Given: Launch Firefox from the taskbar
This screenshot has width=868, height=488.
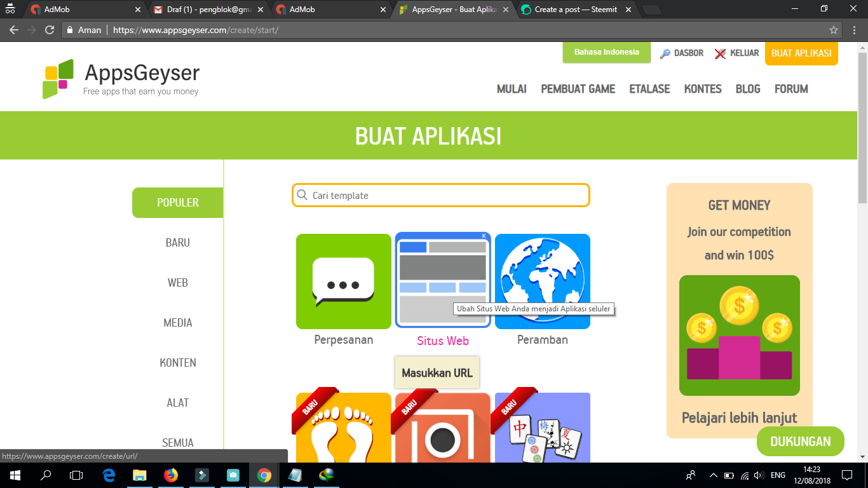Looking at the screenshot, I should click(x=171, y=475).
